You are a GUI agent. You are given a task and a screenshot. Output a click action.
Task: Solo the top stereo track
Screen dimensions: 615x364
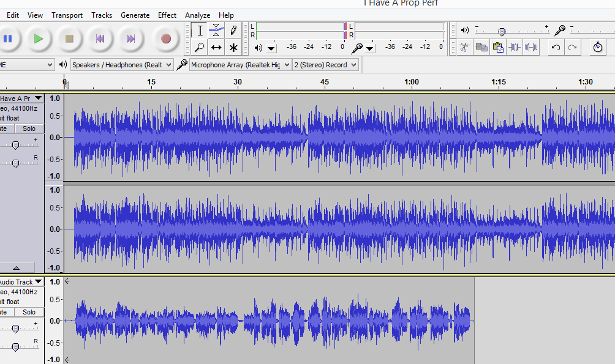(x=28, y=128)
